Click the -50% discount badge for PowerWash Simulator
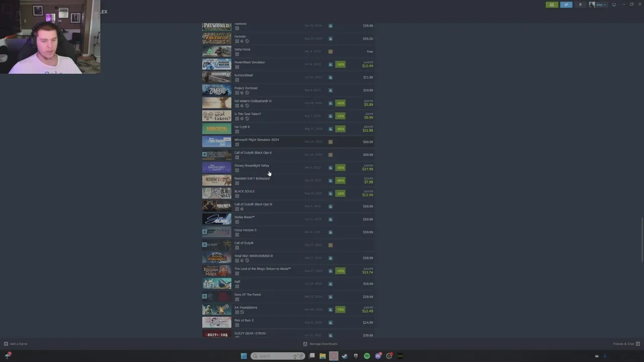Viewport: 644px width, 362px height. point(341,64)
